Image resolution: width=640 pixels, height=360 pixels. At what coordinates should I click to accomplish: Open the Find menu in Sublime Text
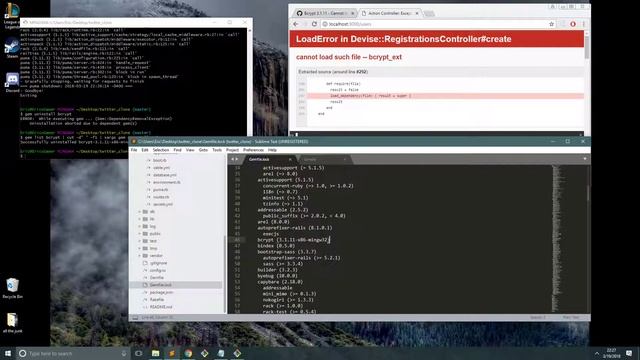coord(177,150)
